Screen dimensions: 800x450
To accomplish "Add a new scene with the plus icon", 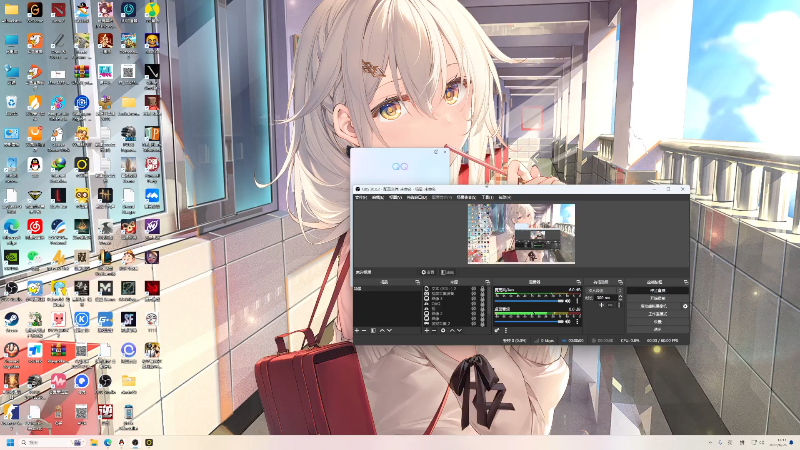I will (357, 330).
